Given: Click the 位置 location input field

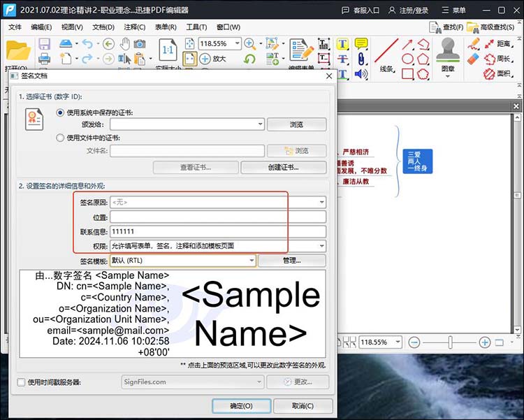Looking at the screenshot, I should (x=218, y=217).
